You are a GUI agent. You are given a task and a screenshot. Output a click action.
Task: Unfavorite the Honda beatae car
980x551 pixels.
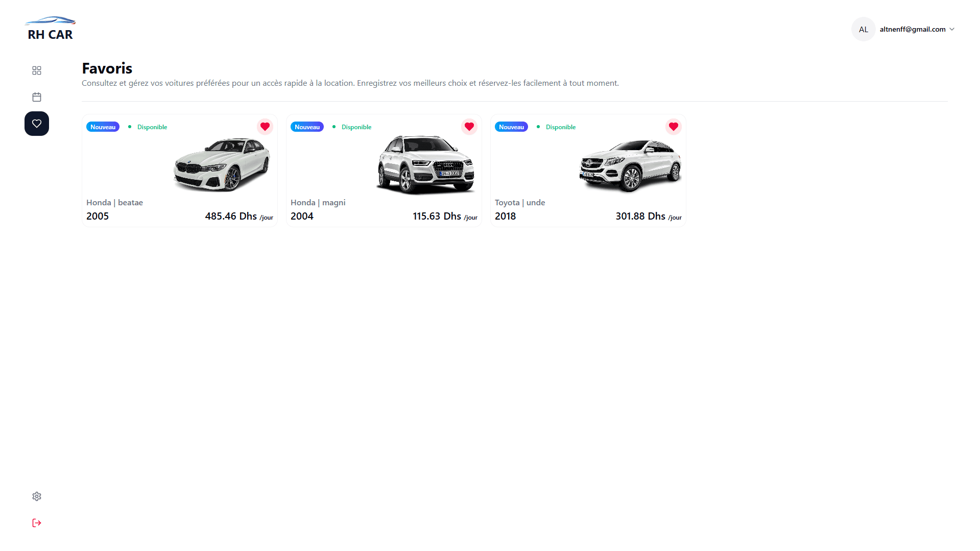tap(265, 126)
